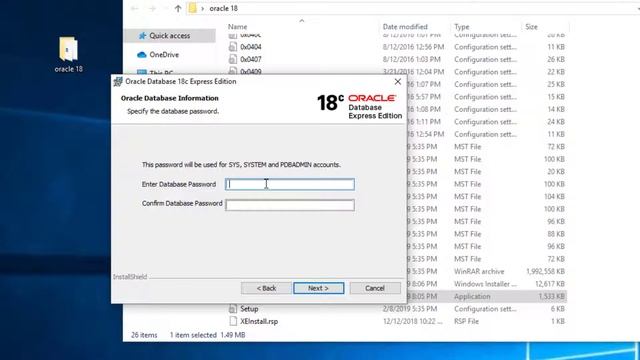Click the Explorer back arrow
The image size is (640, 360).
134,8
